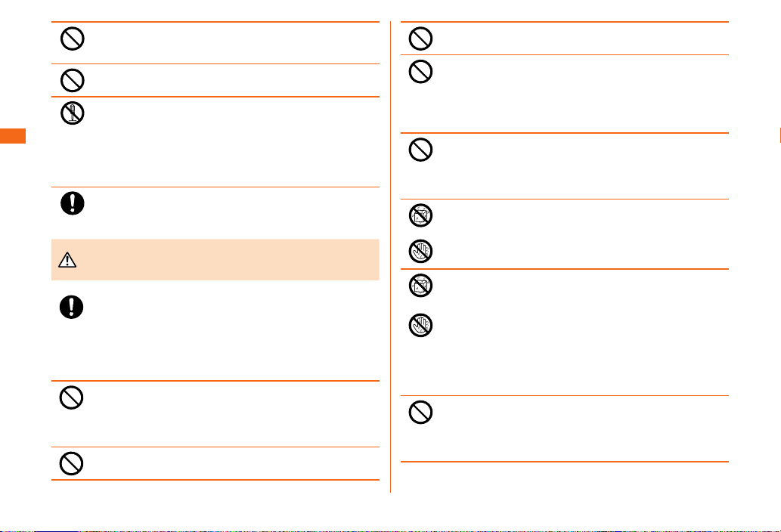Screen dimensions: 781x532
Task: Click the orange marker on the right page edge
Action: [780, 136]
